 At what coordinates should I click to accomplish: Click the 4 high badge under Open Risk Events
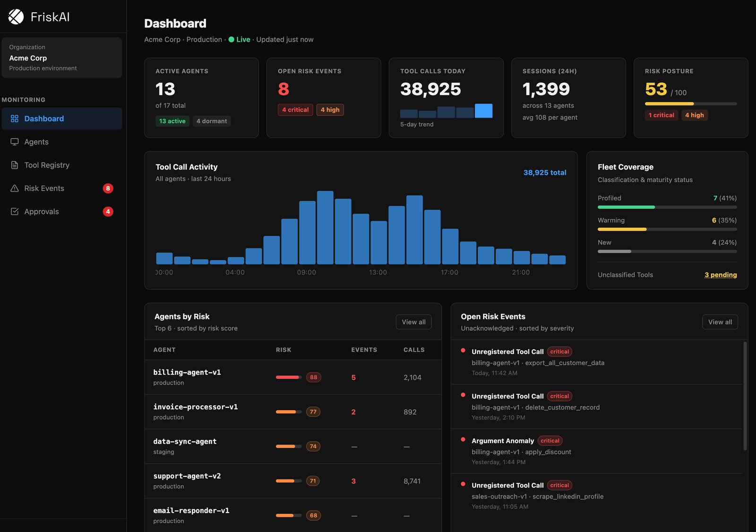(x=330, y=110)
